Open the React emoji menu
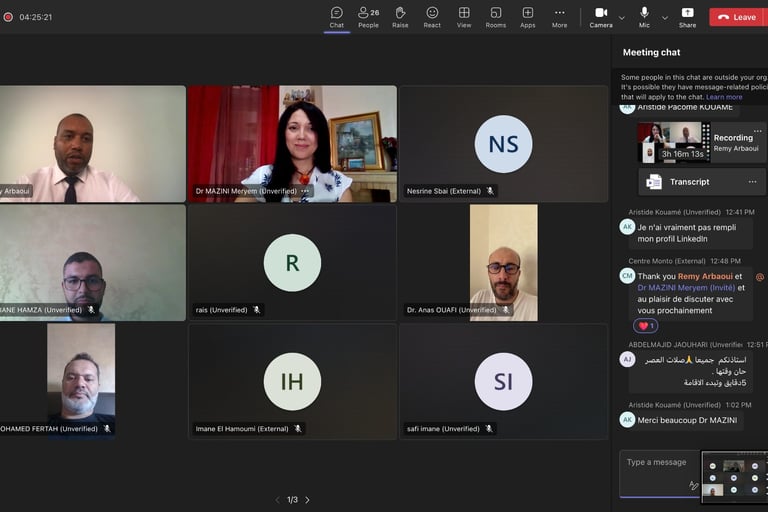Viewport: 768px width, 512px height. pos(432,17)
